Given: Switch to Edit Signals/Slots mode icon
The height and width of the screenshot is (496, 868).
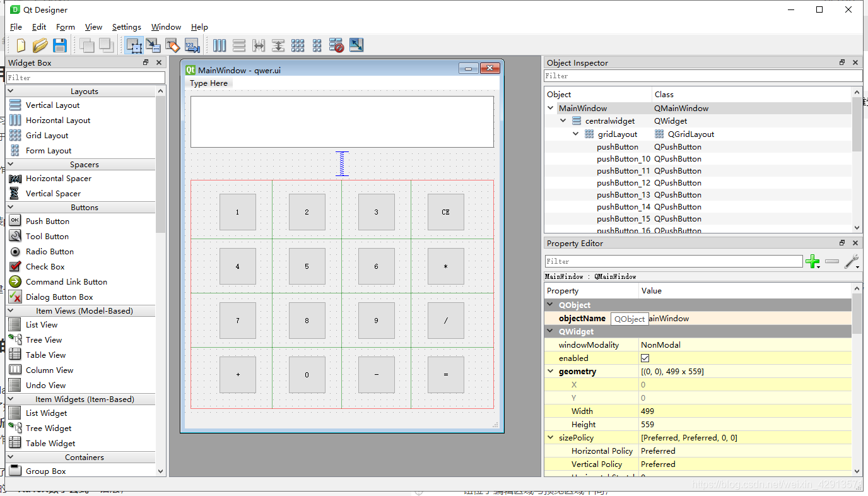Looking at the screenshot, I should point(153,45).
